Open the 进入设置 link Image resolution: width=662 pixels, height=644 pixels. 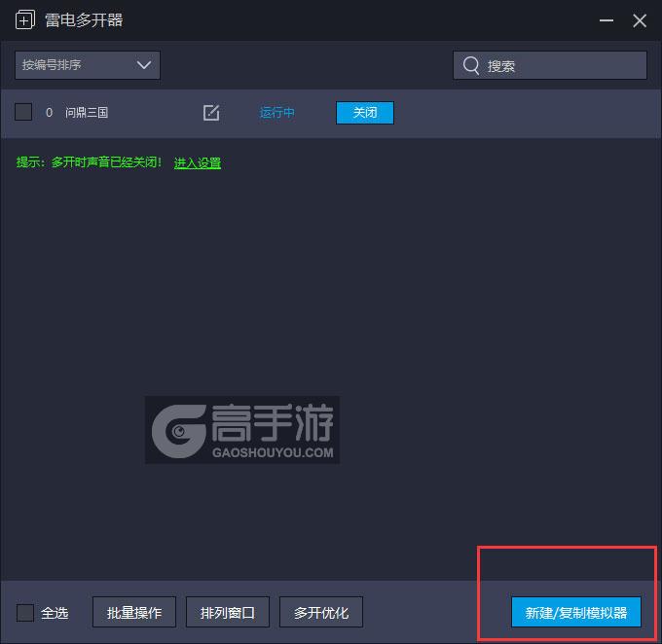pyautogui.click(x=198, y=162)
